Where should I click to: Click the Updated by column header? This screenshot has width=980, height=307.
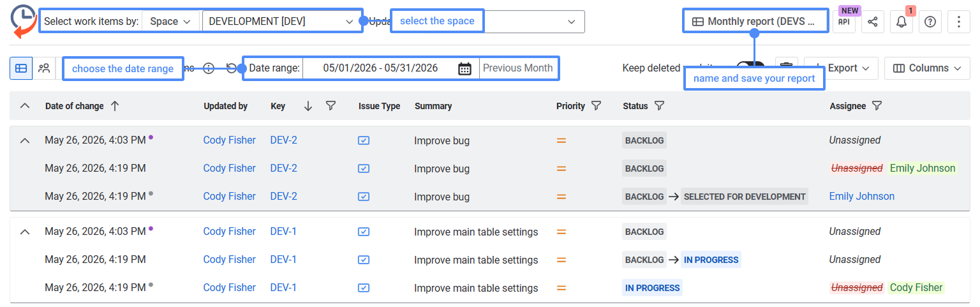226,106
